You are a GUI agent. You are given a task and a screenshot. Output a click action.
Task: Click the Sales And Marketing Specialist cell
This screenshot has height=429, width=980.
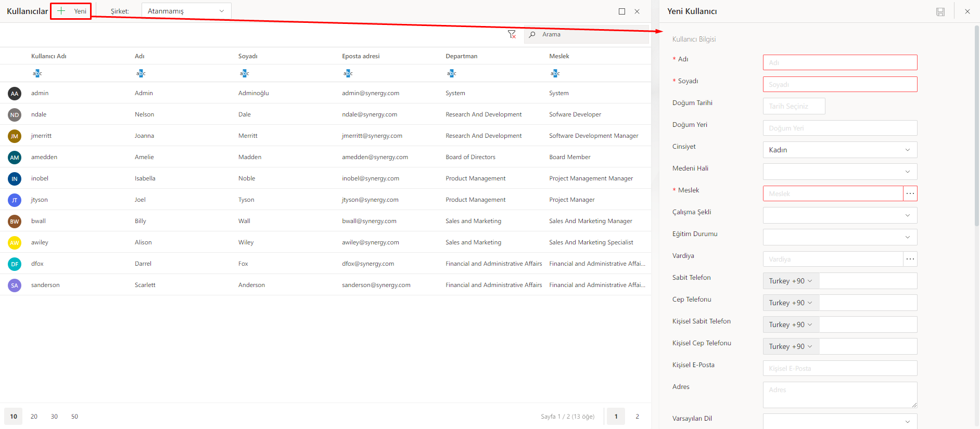[591, 242]
